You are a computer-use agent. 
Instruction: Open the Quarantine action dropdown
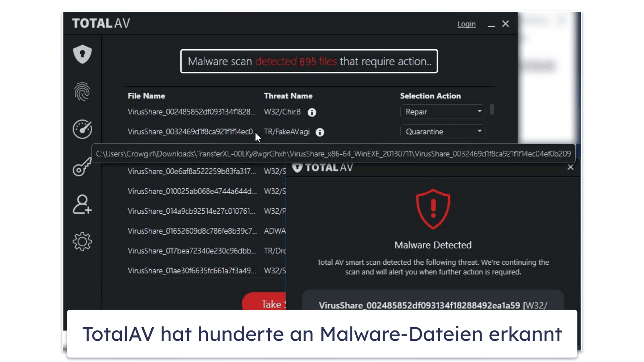pos(443,132)
